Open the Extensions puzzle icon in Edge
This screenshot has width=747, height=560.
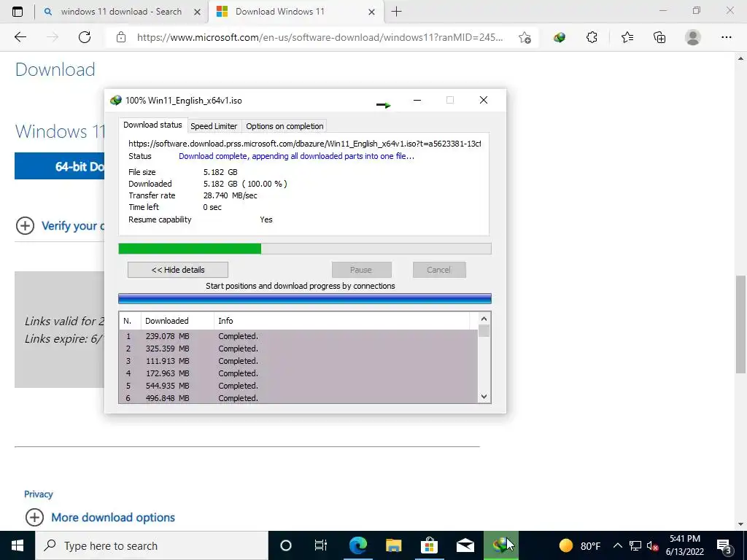[x=592, y=37]
